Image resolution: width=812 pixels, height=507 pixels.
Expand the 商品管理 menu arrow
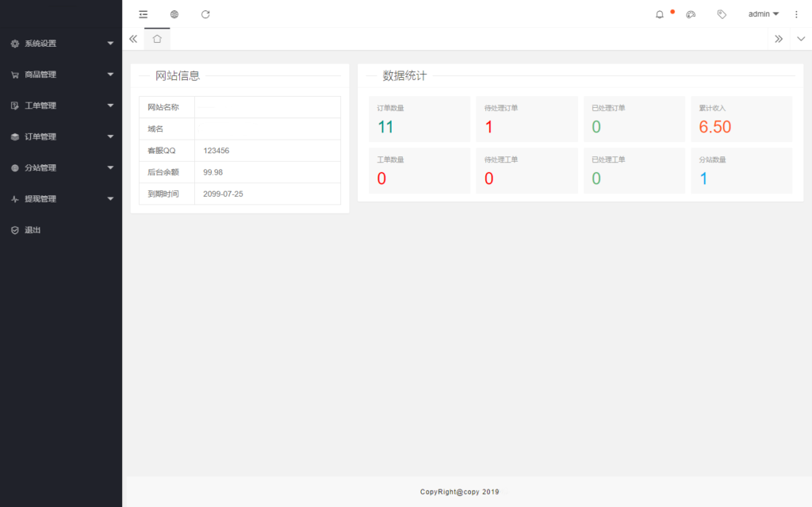(110, 75)
